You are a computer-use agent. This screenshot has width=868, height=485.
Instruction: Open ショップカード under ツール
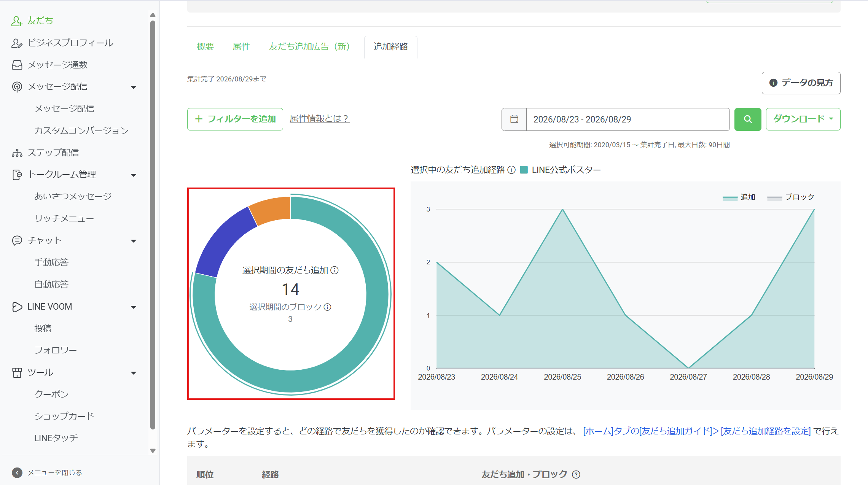pyautogui.click(x=64, y=417)
